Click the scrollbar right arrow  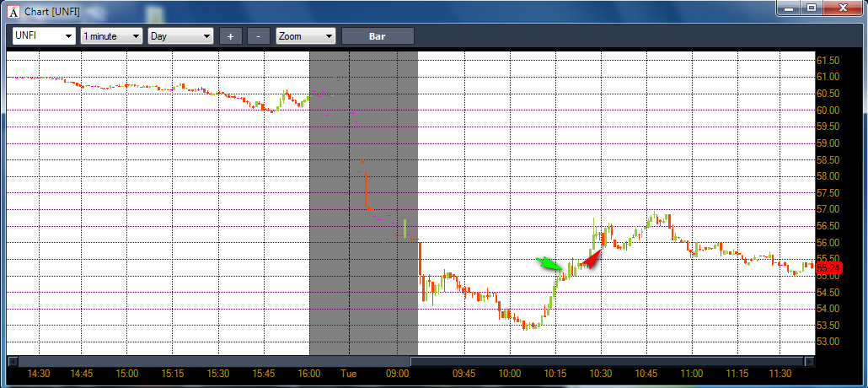[810, 361]
